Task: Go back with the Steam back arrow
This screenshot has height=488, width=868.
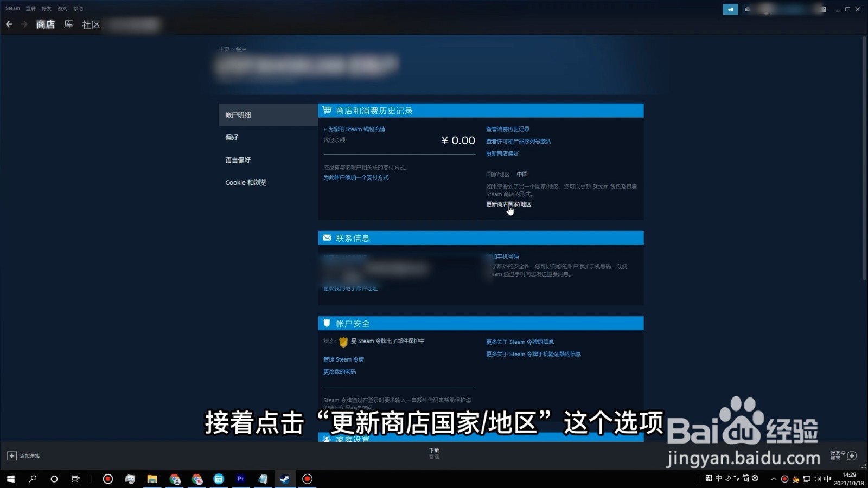Action: [x=9, y=24]
